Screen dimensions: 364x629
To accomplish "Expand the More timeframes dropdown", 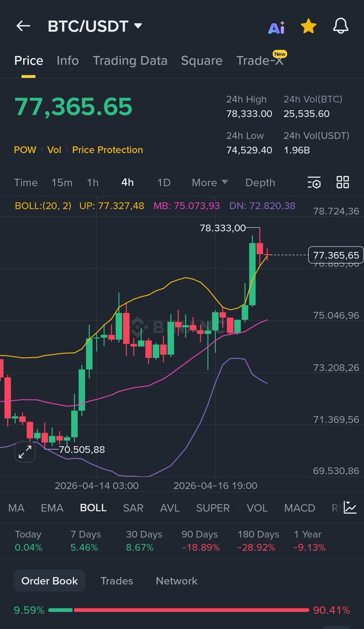I will (209, 182).
